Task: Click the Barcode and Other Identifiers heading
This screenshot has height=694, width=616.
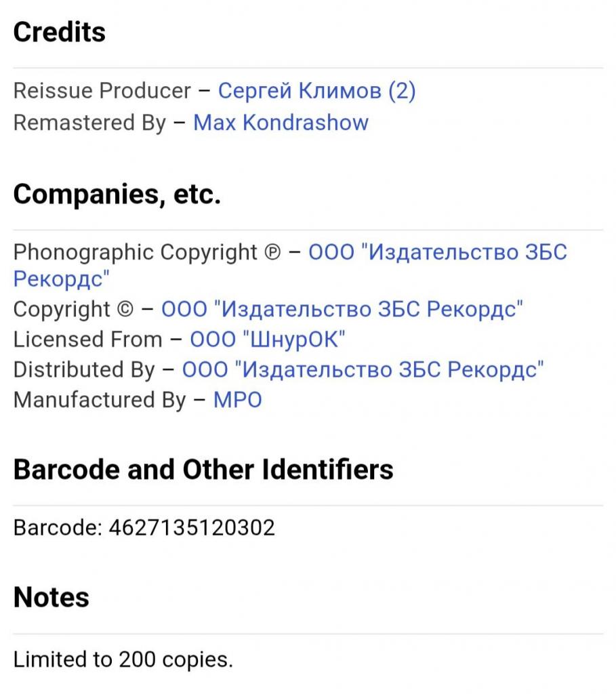Action: click(203, 469)
